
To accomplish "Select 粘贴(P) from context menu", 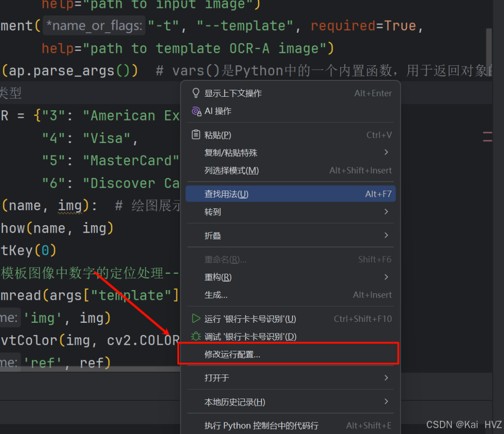I will tap(291, 135).
